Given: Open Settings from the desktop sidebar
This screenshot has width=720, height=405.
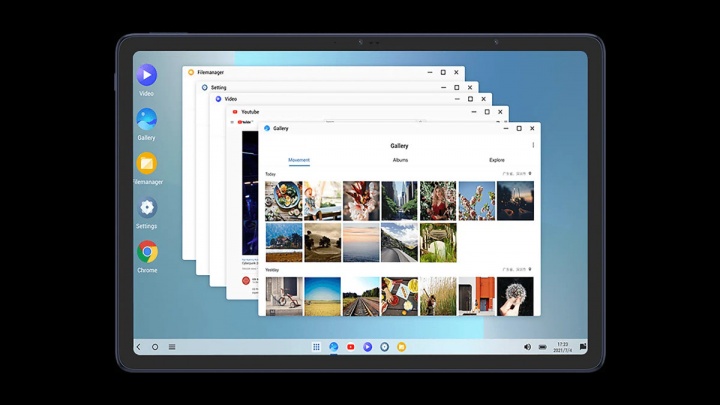Looking at the screenshot, I should pyautogui.click(x=147, y=208).
